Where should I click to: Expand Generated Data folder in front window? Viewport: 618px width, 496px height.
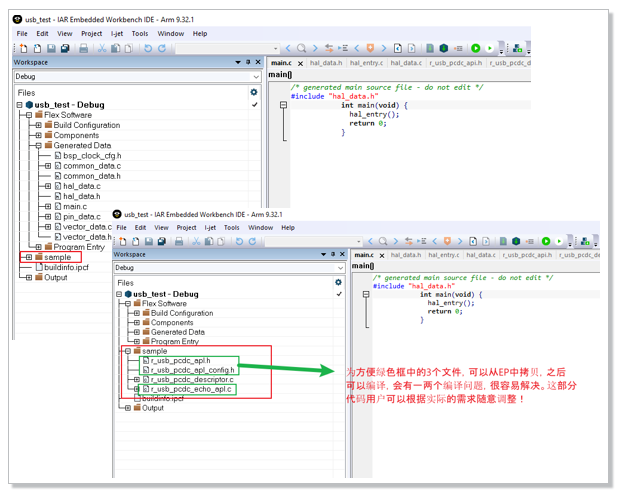tap(137, 332)
